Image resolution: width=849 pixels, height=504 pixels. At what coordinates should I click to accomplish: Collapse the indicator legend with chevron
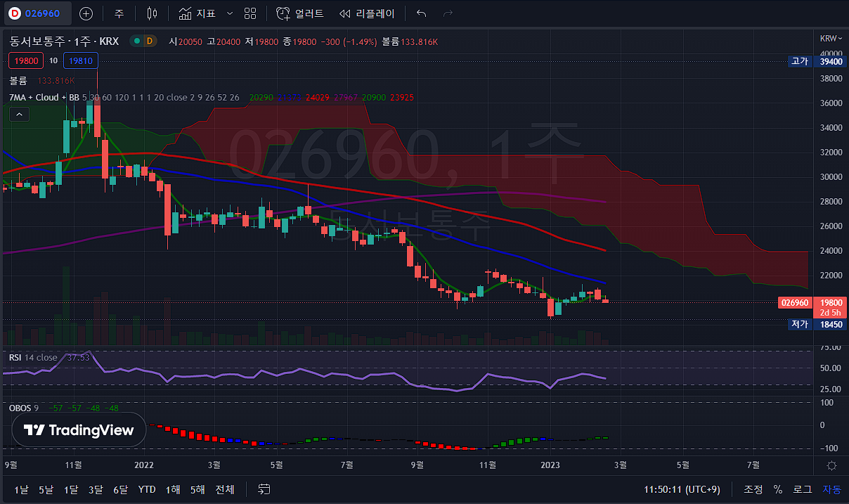click(19, 115)
